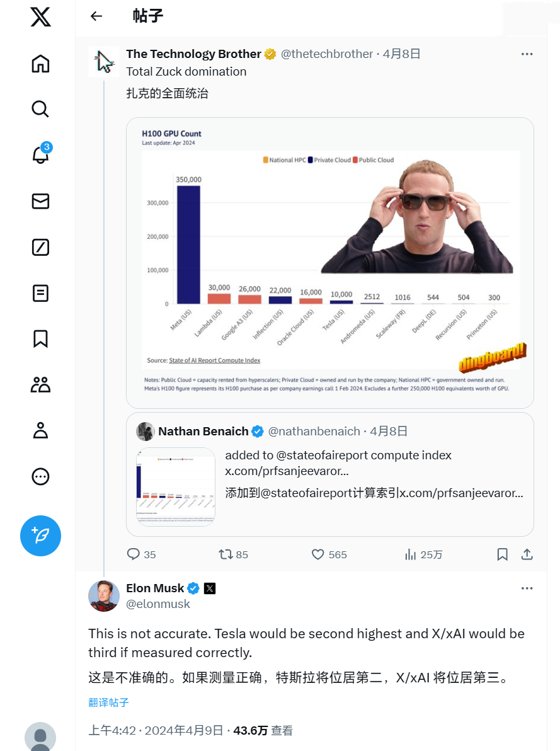
Task: Bookmark The Technology Brother's post
Action: (503, 554)
